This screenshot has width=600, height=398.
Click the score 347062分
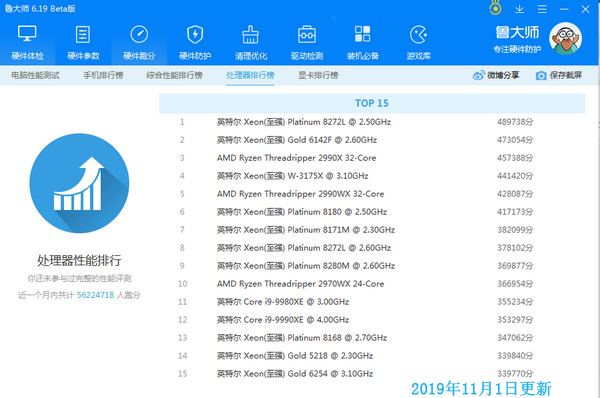pyautogui.click(x=515, y=338)
